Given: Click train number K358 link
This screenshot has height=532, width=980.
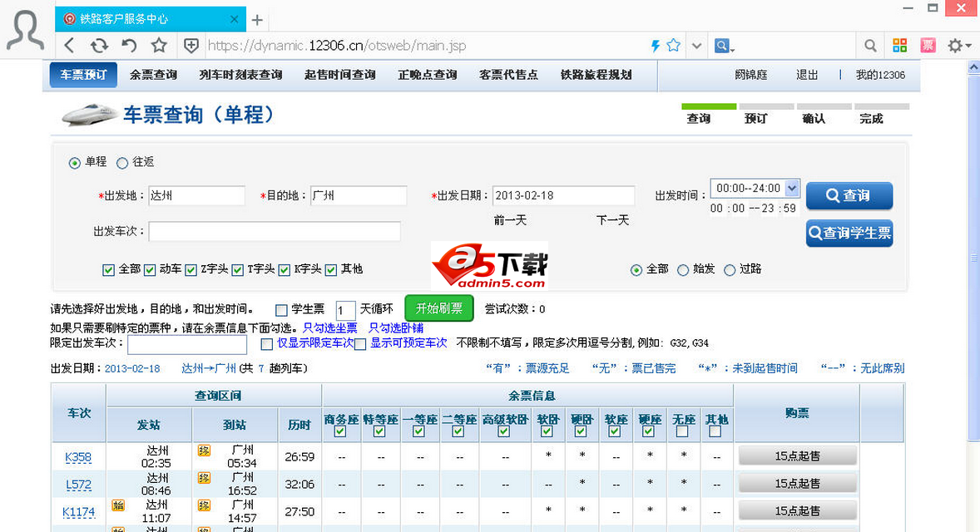Looking at the screenshot, I should point(78,457).
